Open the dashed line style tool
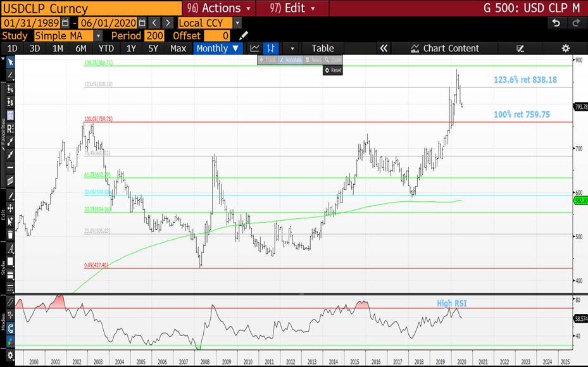 click(11, 288)
